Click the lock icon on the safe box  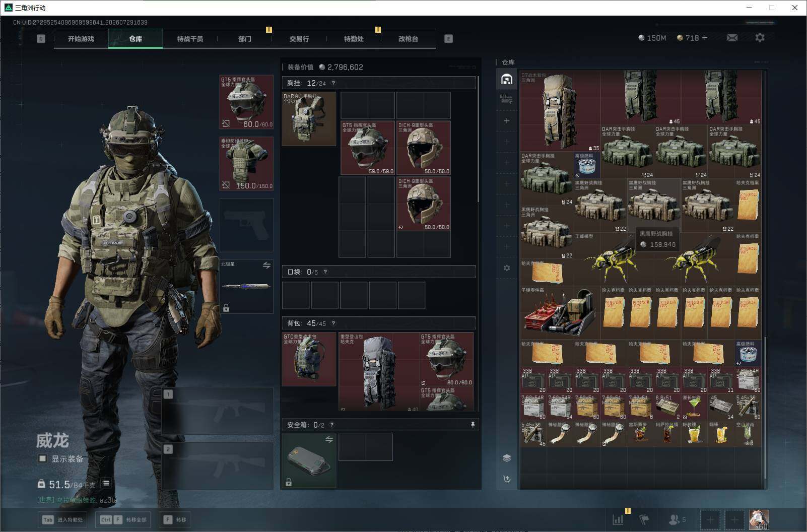pos(289,483)
